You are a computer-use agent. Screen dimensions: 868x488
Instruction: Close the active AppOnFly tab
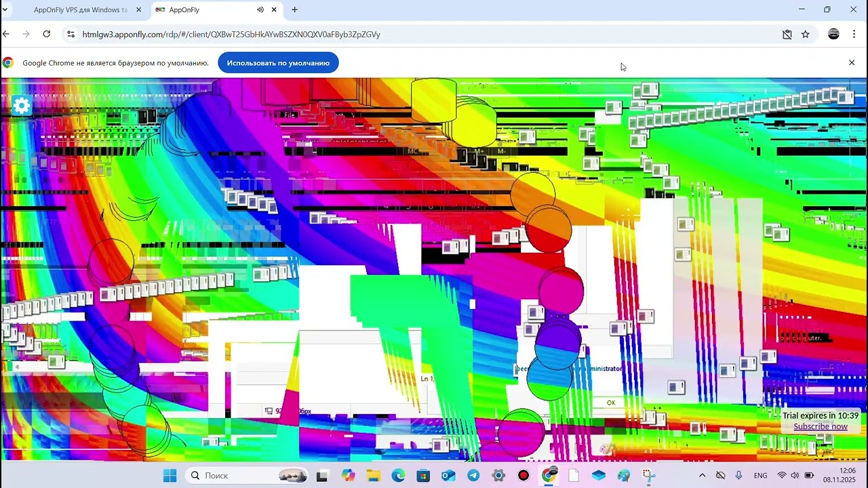pos(274,10)
